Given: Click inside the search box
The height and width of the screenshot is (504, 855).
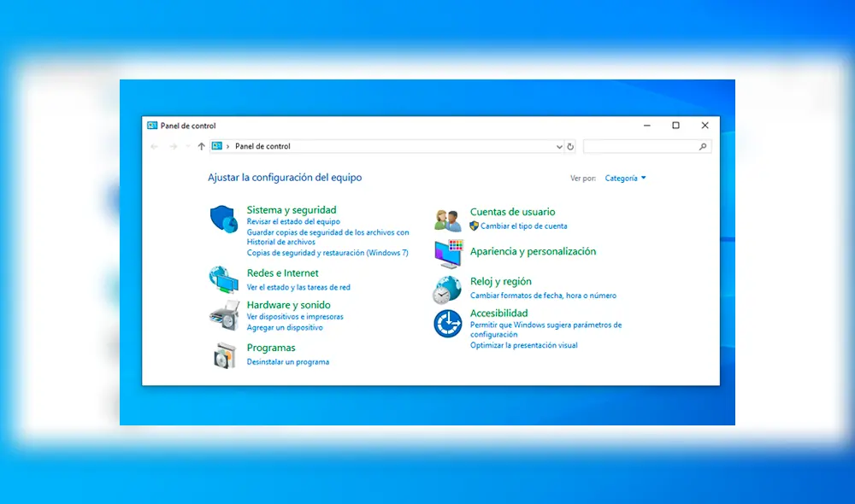Looking at the screenshot, I should [x=646, y=146].
